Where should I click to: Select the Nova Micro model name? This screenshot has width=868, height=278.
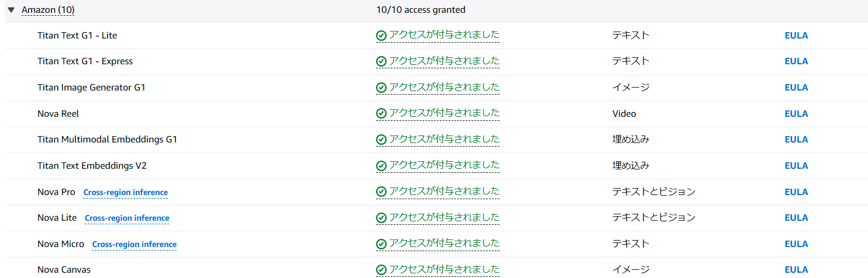click(61, 244)
